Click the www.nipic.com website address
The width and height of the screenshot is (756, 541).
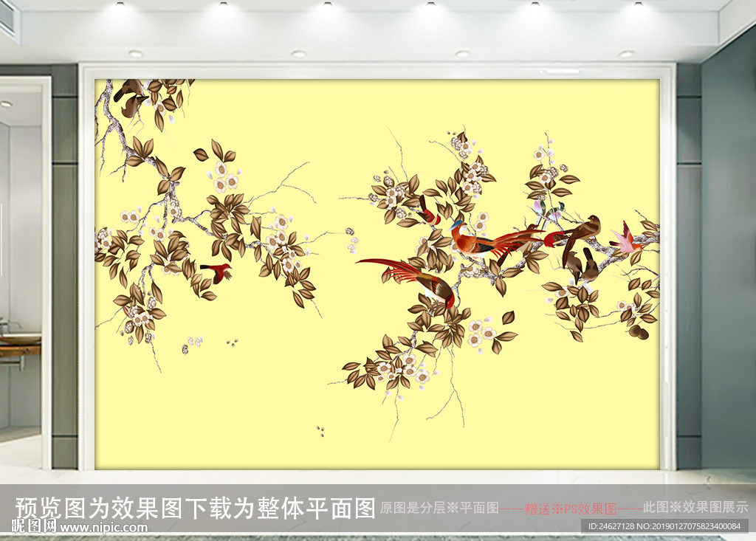pyautogui.click(x=103, y=528)
